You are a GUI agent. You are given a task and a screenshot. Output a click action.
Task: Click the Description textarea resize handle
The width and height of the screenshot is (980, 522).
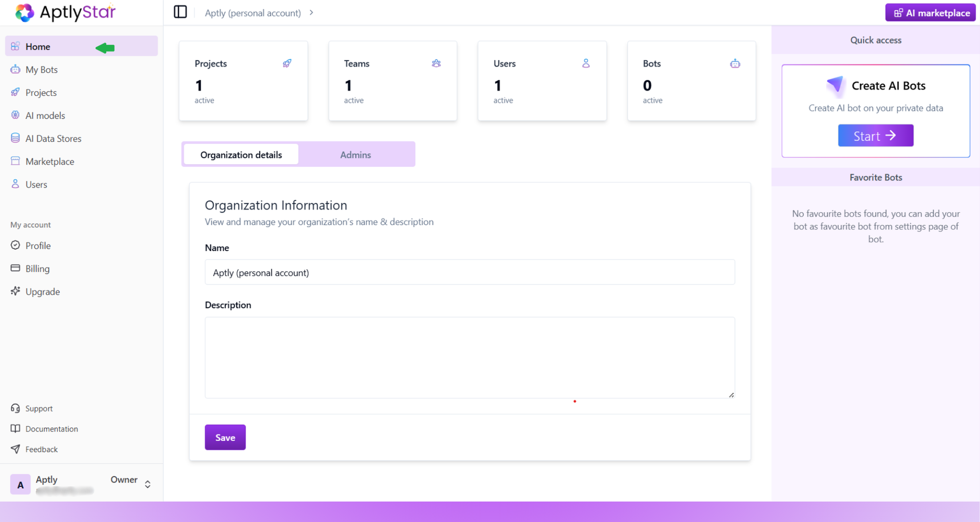pyautogui.click(x=732, y=395)
